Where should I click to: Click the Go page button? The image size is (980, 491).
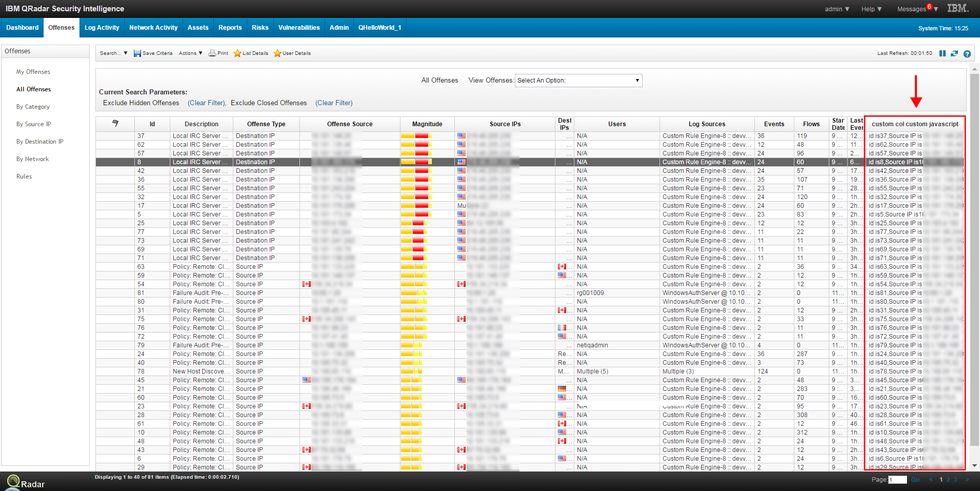[915, 480]
